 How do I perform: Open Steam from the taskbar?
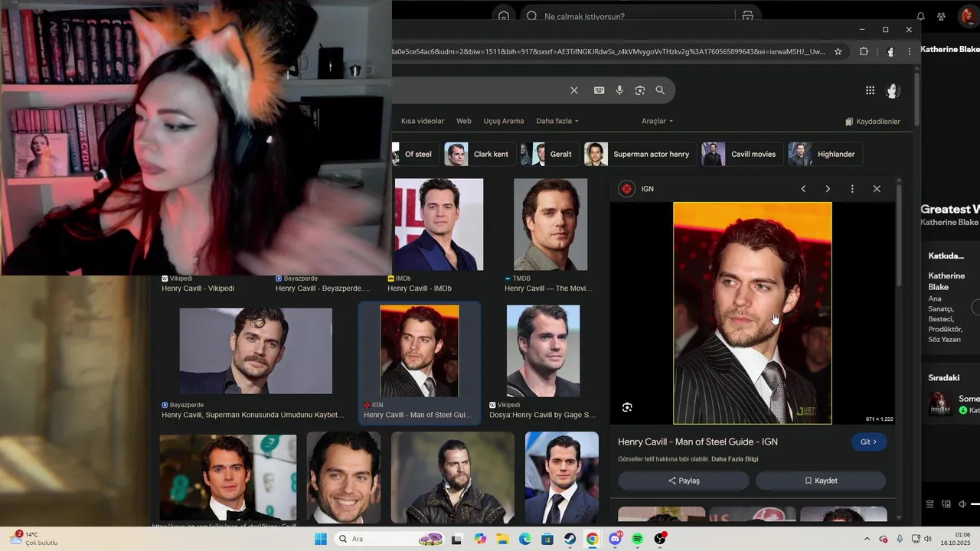570,539
